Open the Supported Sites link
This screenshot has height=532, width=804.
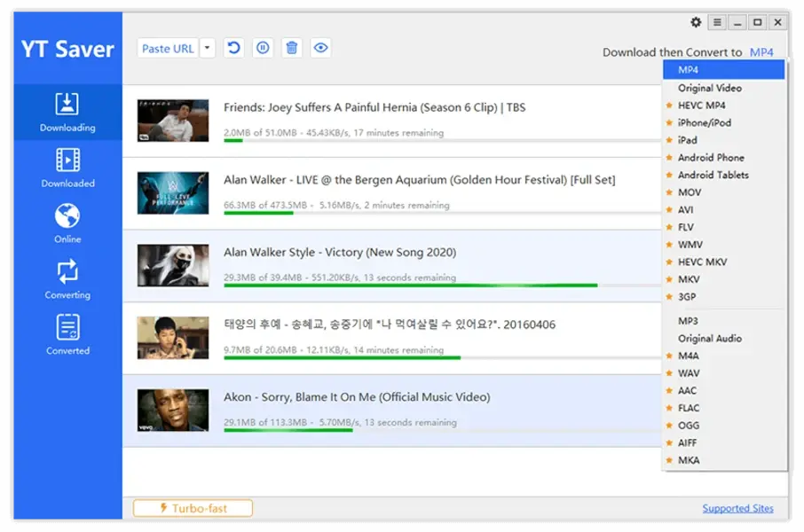coord(738,508)
